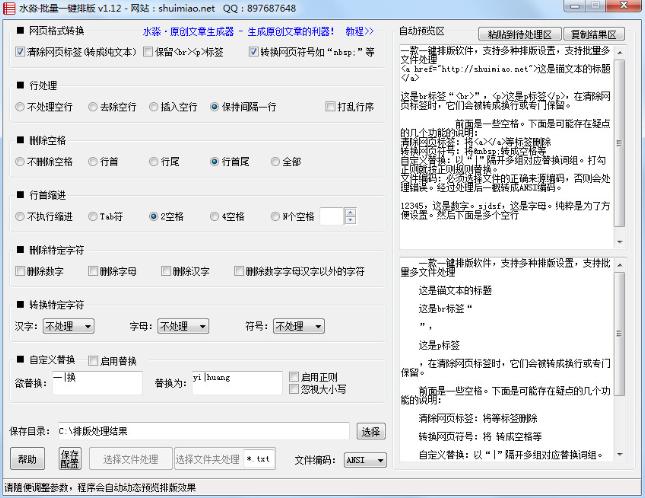Image resolution: width=645 pixels, height=498 pixels.
Task: Click the 保存目录 path field
Action: [x=200, y=431]
